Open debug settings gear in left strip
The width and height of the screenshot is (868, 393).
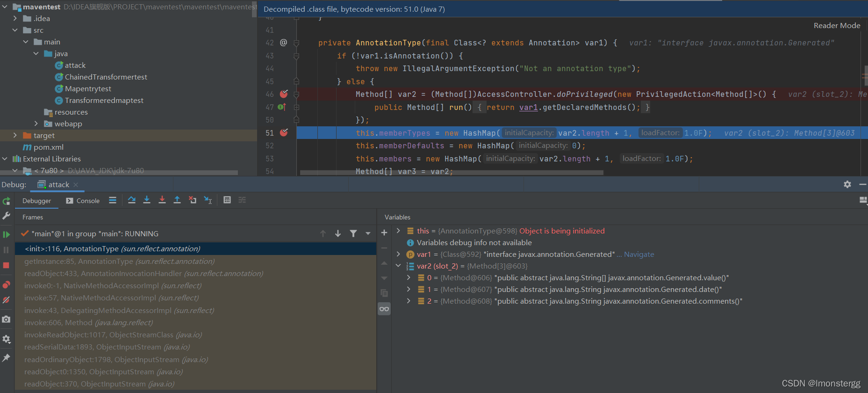(x=6, y=339)
